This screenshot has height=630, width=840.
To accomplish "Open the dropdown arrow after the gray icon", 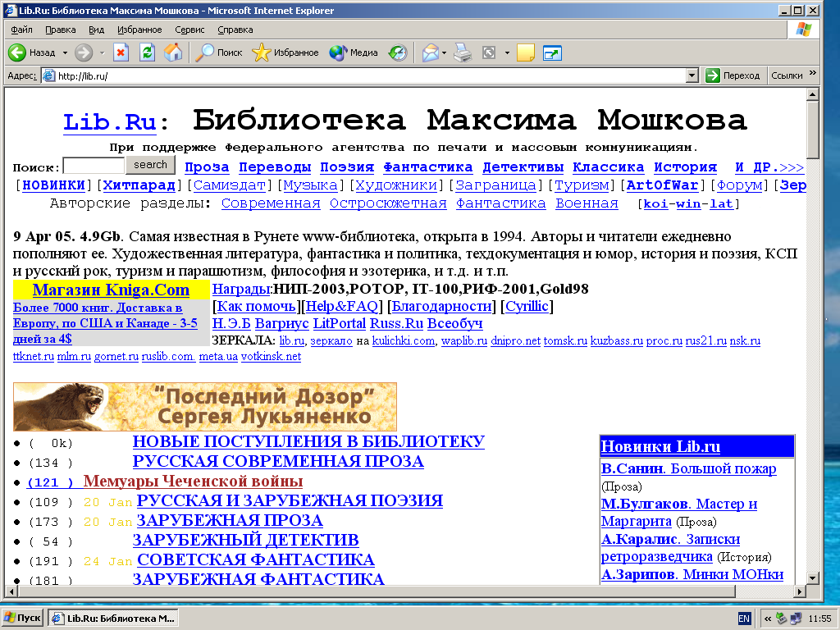I will 507,52.
